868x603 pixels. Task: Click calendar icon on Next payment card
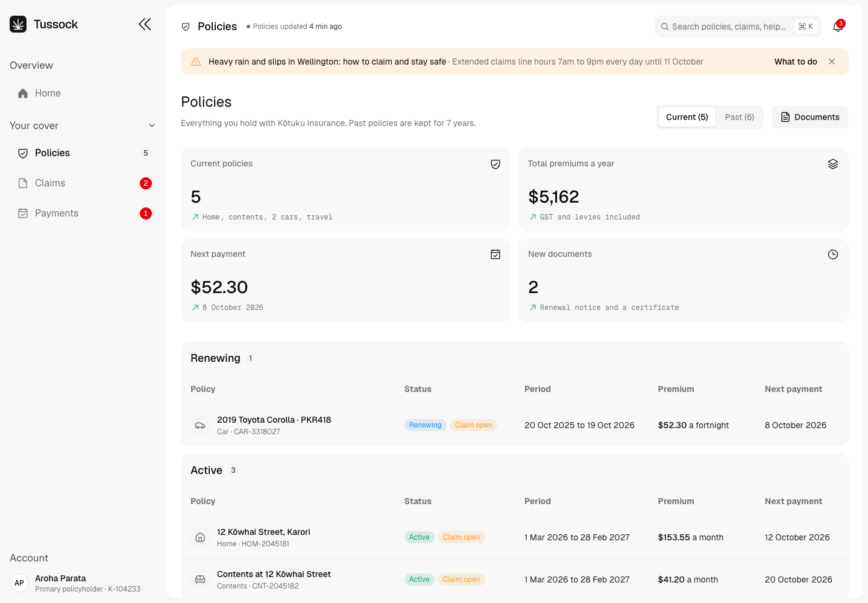coord(495,254)
